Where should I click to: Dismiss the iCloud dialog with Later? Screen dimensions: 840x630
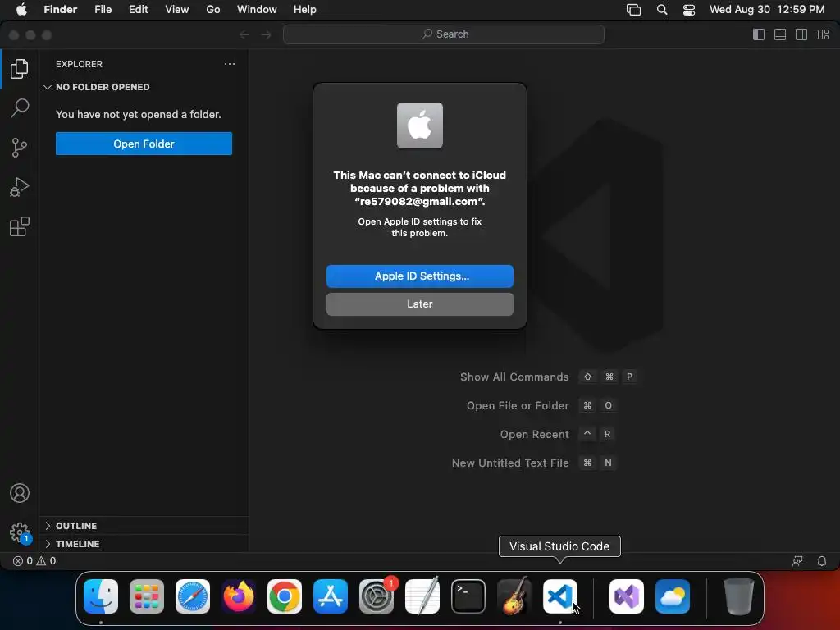tap(419, 304)
